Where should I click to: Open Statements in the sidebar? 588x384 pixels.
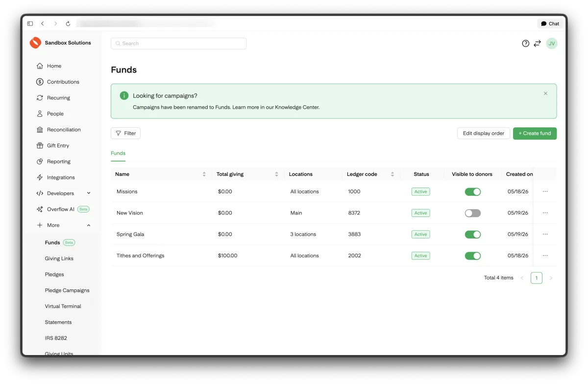coord(58,322)
